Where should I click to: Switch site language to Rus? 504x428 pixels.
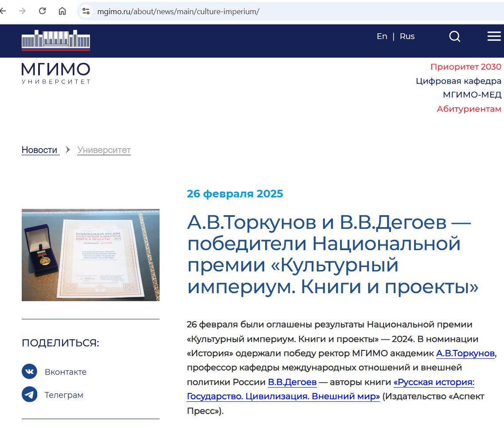[x=407, y=36]
